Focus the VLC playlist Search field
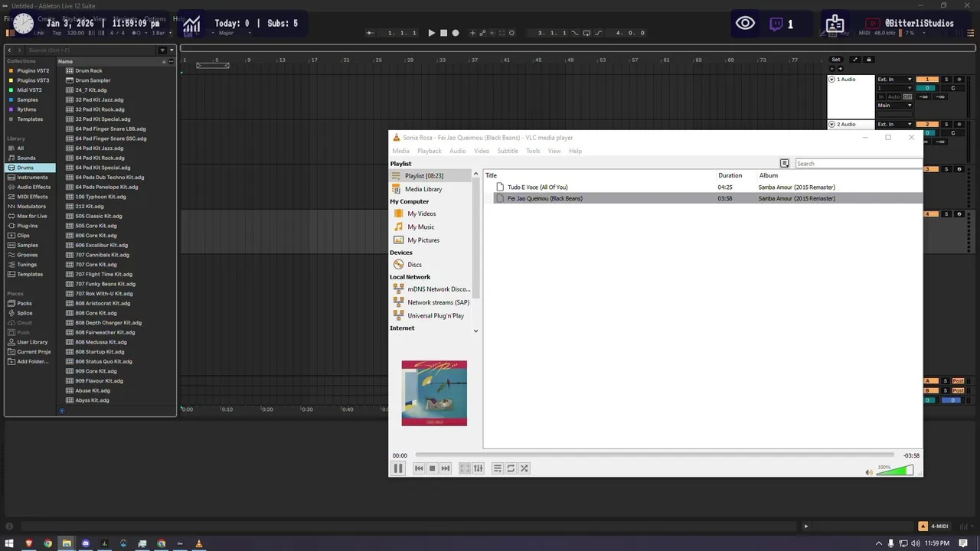The image size is (980, 551). [858, 164]
